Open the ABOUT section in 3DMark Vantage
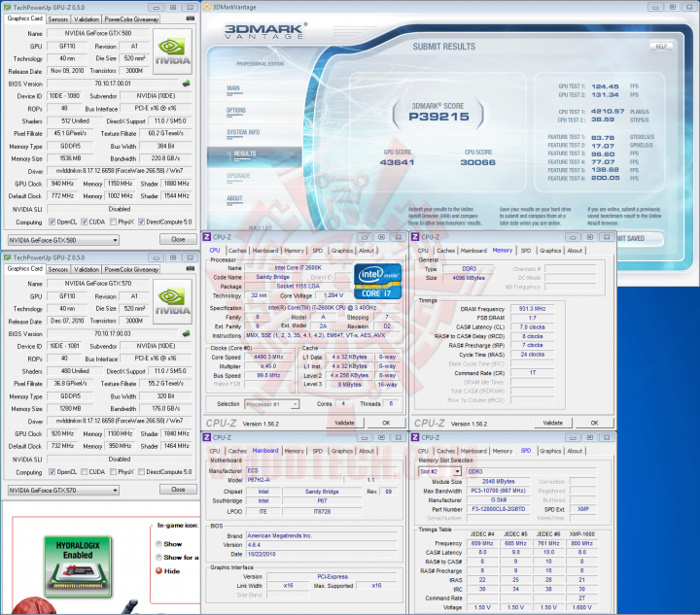This screenshot has height=615, width=700. click(x=234, y=198)
